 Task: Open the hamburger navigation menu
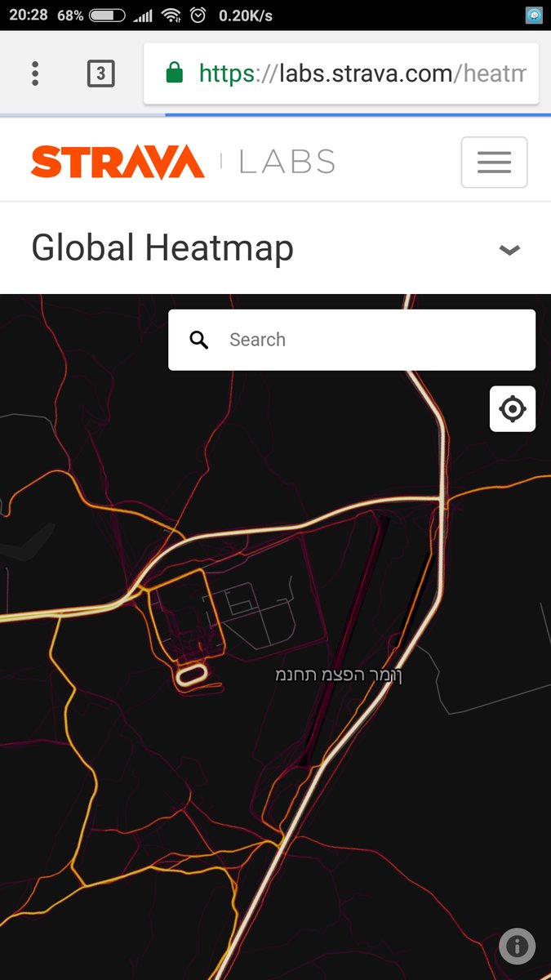click(494, 162)
